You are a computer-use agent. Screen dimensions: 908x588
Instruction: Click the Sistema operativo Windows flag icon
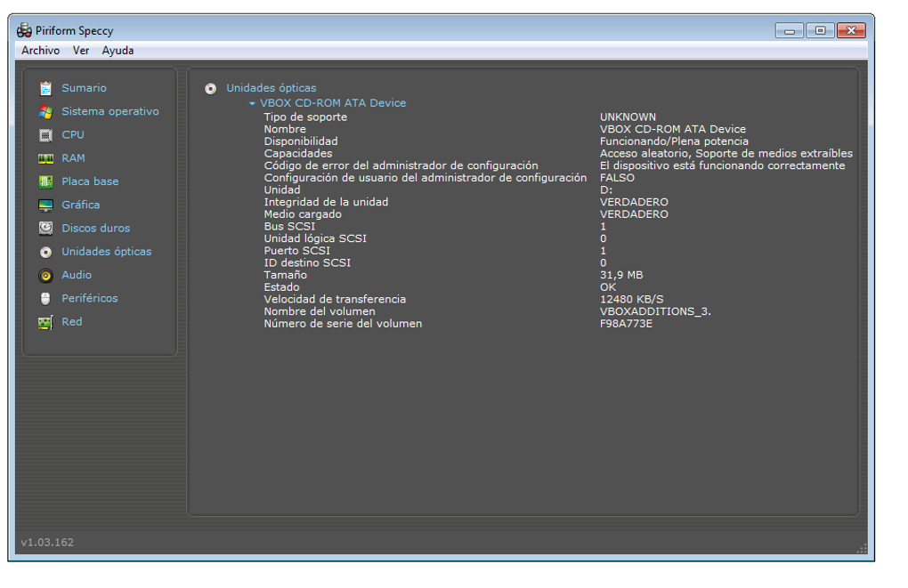(x=45, y=112)
